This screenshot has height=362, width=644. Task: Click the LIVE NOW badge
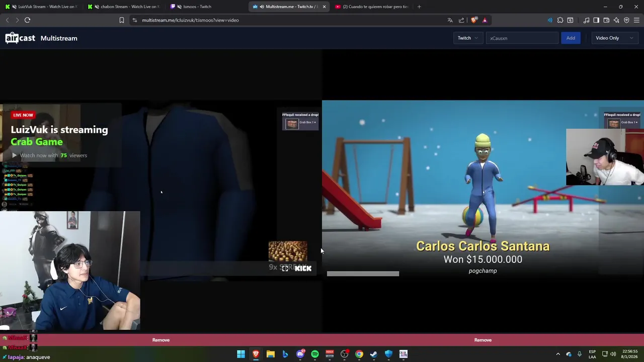(23, 115)
